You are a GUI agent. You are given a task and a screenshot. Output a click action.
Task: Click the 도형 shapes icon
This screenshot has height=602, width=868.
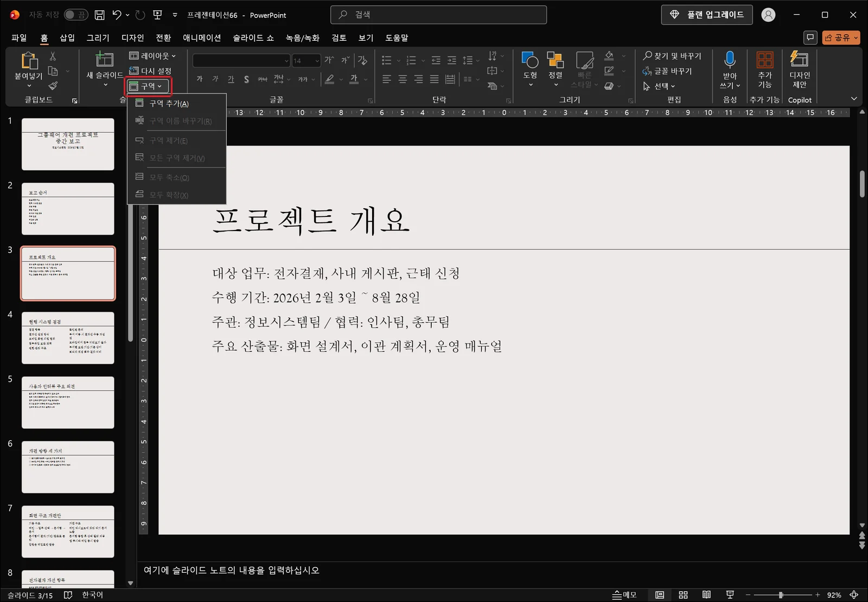point(529,60)
